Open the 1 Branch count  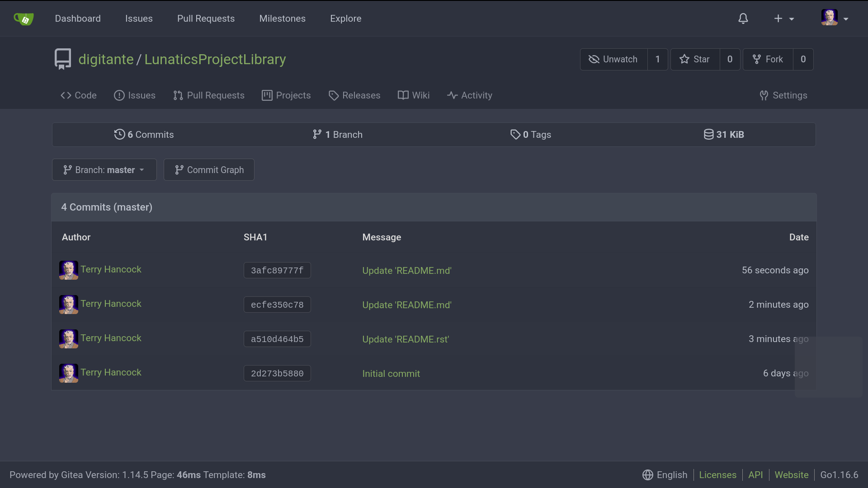338,135
